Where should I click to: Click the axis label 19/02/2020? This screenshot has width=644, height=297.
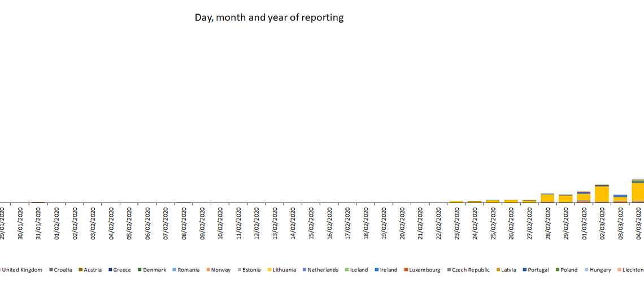point(384,223)
